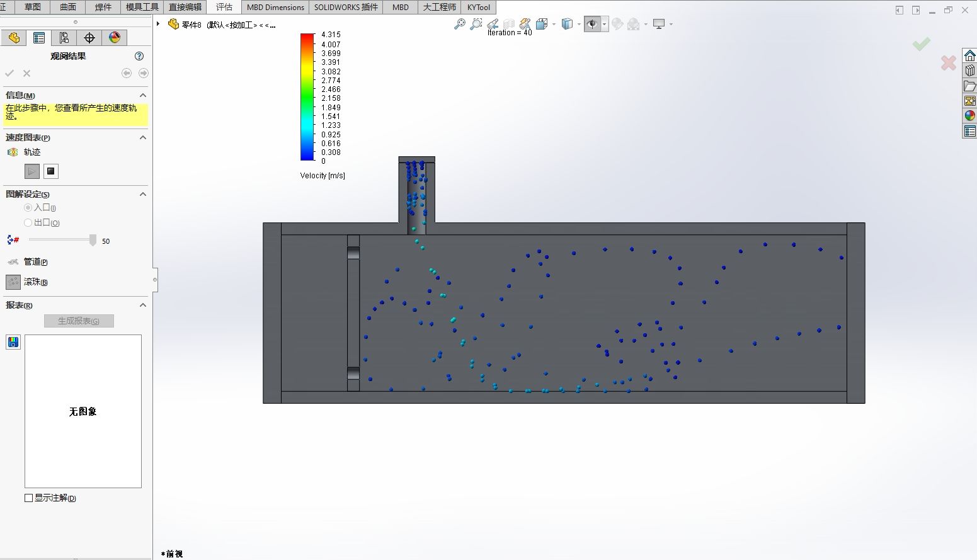
Task: Click the Previous View icon
Action: 493,24
